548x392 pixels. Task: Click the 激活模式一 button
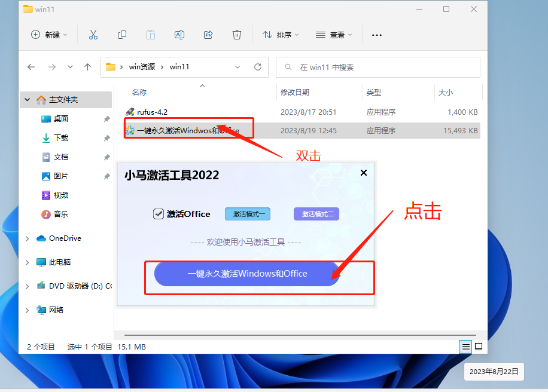click(248, 214)
